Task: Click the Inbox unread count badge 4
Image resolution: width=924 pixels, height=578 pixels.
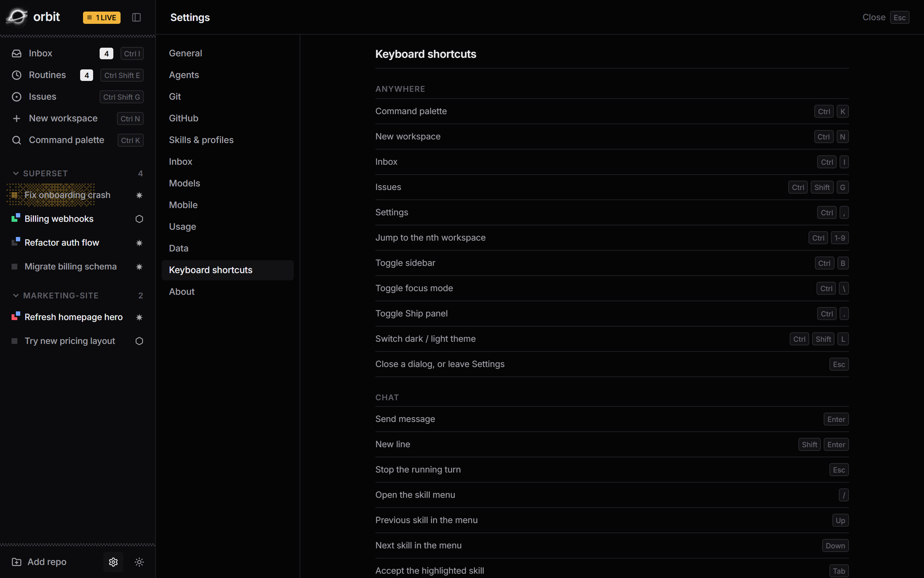Action: click(x=106, y=53)
